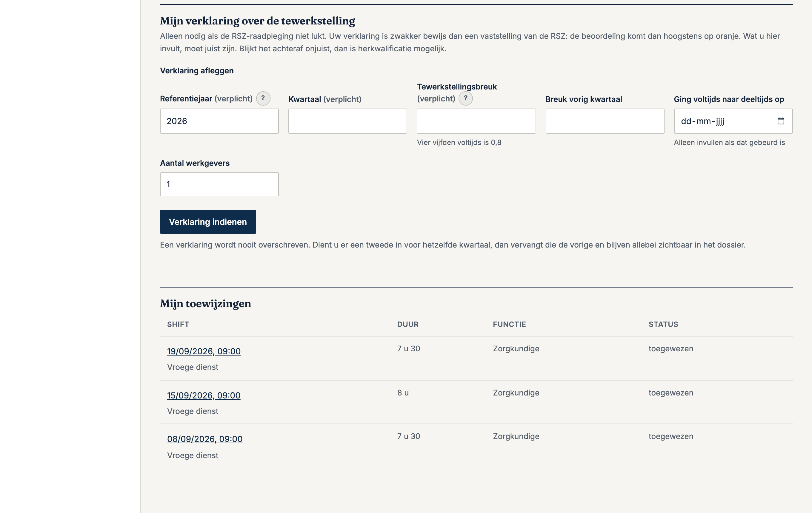Submit with Verklaring indienen button
Viewport: 812px width, 513px height.
[208, 222]
